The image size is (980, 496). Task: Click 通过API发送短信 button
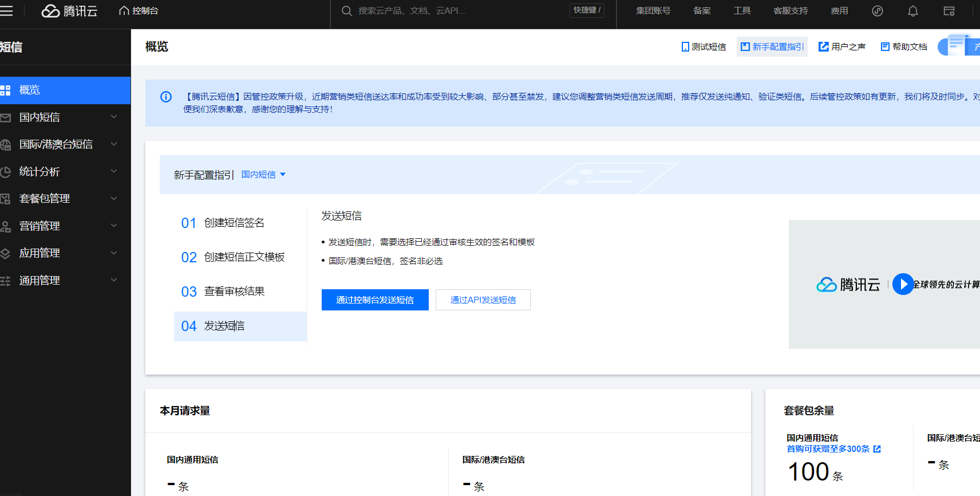483,300
